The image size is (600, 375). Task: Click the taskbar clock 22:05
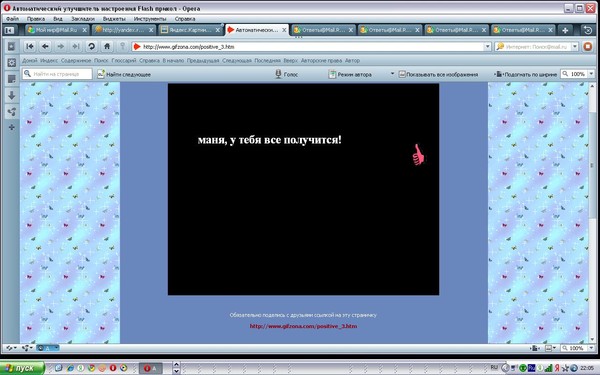tap(587, 368)
